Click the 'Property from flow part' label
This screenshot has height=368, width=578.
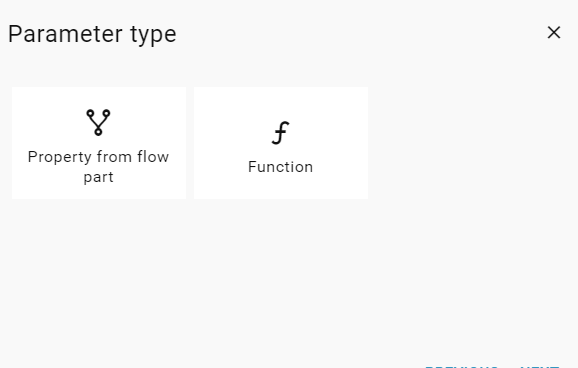98,167
